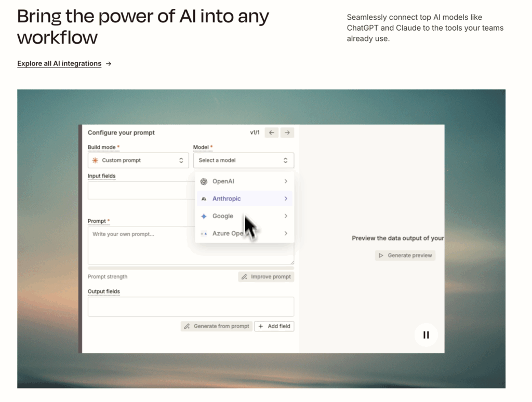This screenshot has height=402, width=532.
Task: Click the Generate preview button
Action: [x=405, y=256]
